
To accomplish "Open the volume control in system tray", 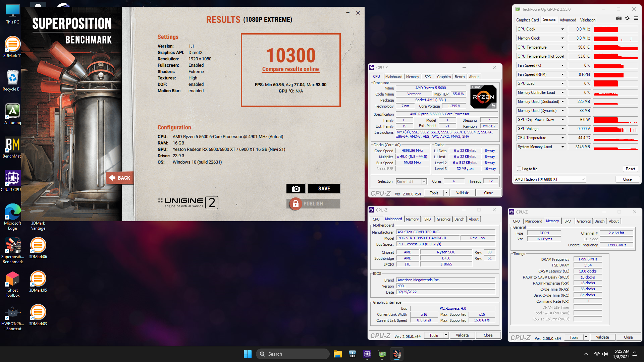I will 605,354.
